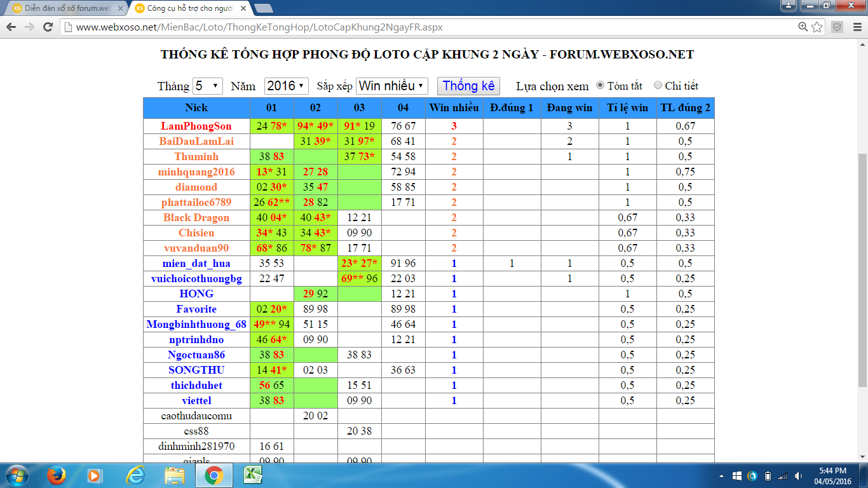The width and height of the screenshot is (868, 488).
Task: Open the media player taskbar icon
Action: 95,475
